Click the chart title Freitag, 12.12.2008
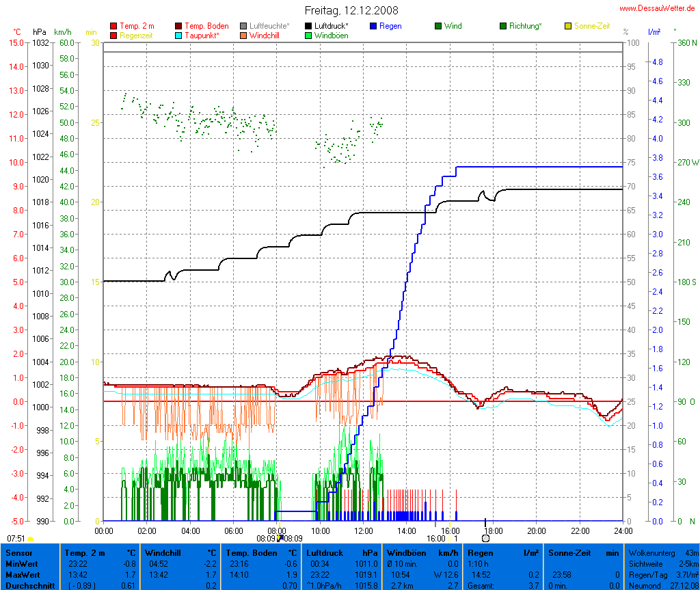700x590 pixels. pyautogui.click(x=351, y=11)
